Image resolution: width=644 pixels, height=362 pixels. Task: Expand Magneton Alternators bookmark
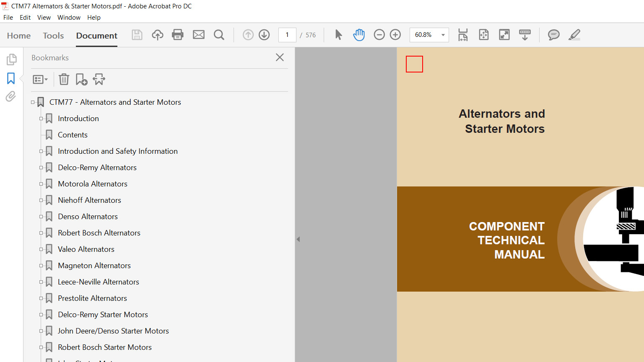click(x=41, y=266)
